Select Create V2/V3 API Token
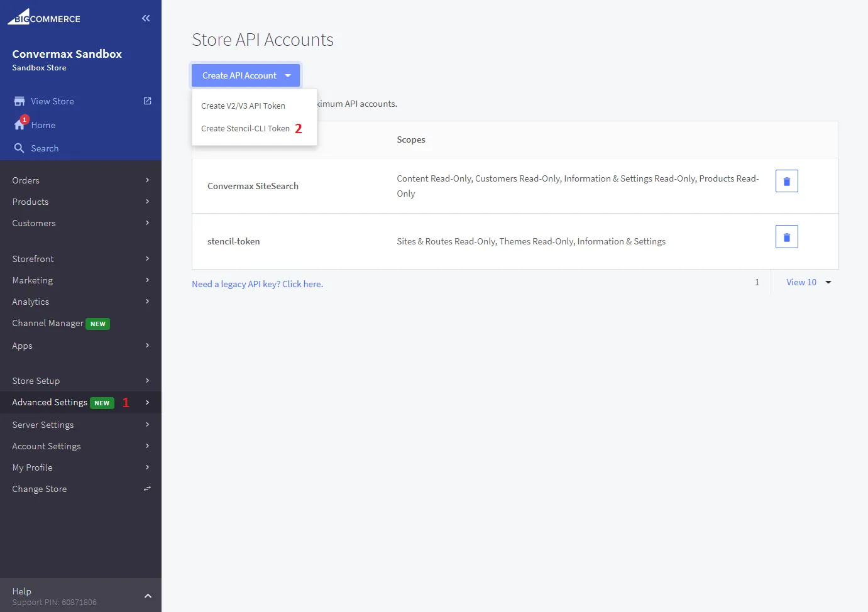 [x=243, y=106]
